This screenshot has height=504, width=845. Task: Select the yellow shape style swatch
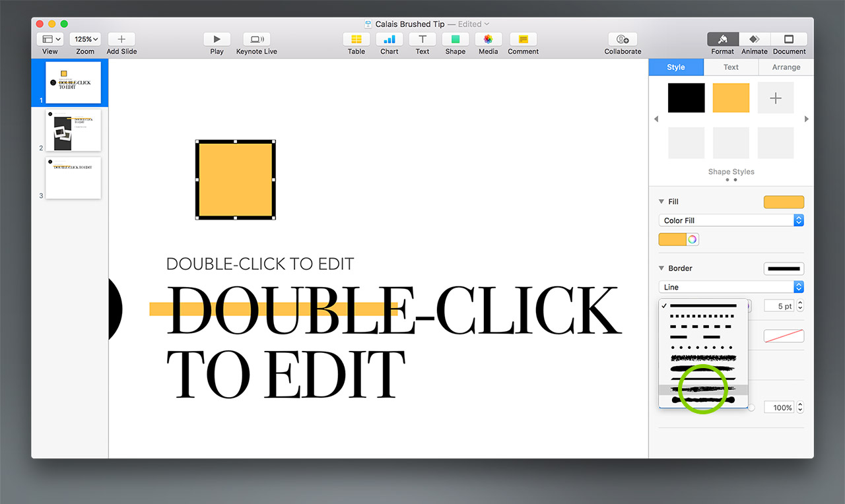tap(731, 98)
